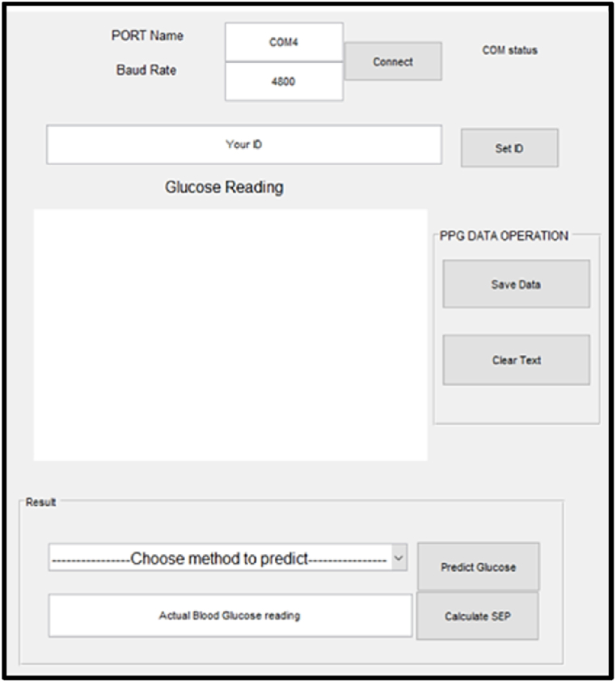
Task: Clear the readings using Clear Text
Action: (x=516, y=360)
